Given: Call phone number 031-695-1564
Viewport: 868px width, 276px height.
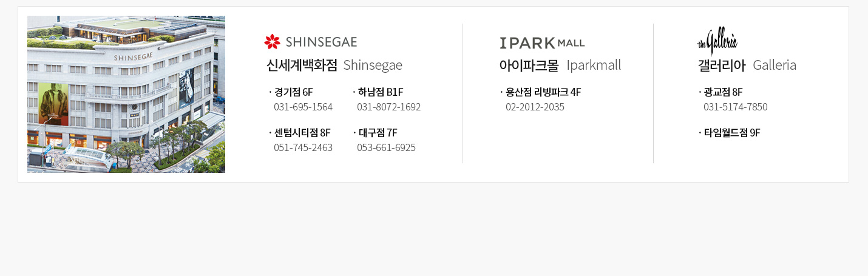Looking at the screenshot, I should pyautogui.click(x=303, y=107).
